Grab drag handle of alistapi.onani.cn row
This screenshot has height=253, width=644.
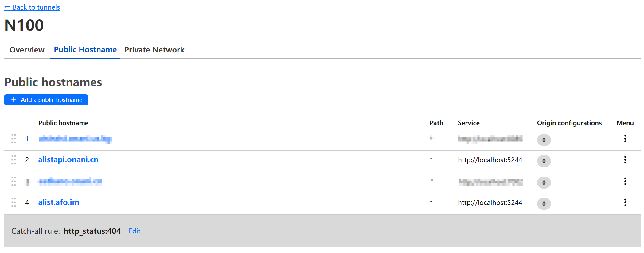(x=14, y=160)
